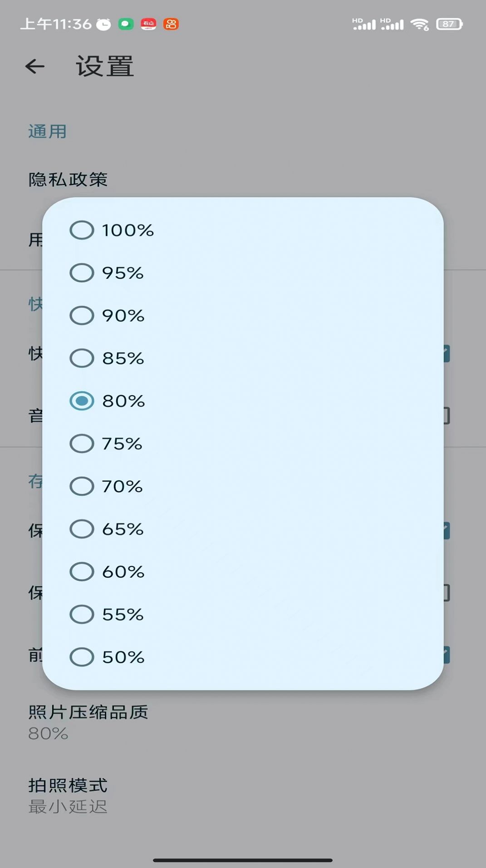This screenshot has width=486, height=868.
Task: Open the 隐私政策 privacy policy entry
Action: [68, 179]
